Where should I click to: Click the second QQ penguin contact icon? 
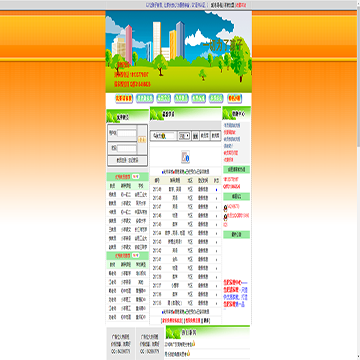click(225, 217)
